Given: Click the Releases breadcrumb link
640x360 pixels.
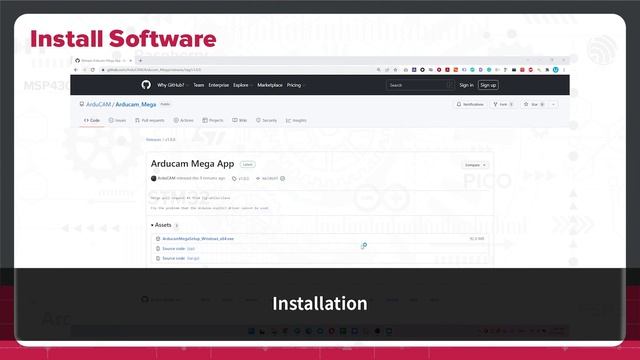Looking at the screenshot, I should 153,140.
